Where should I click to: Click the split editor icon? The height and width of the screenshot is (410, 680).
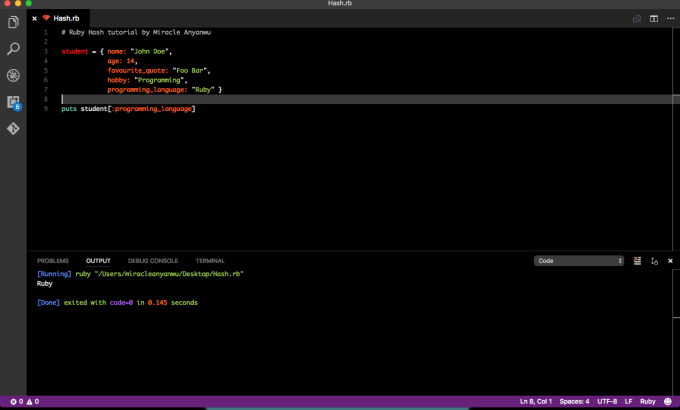click(x=654, y=18)
